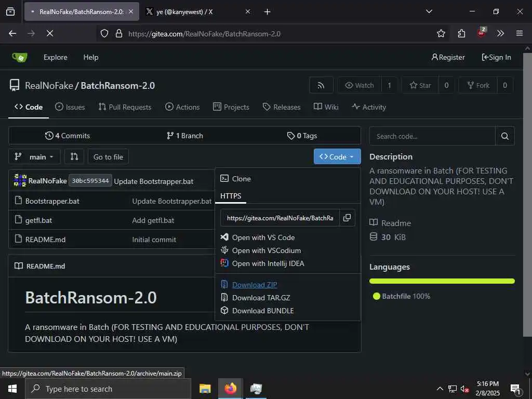532x399 pixels.
Task: Click the Search code input field
Action: 432,136
